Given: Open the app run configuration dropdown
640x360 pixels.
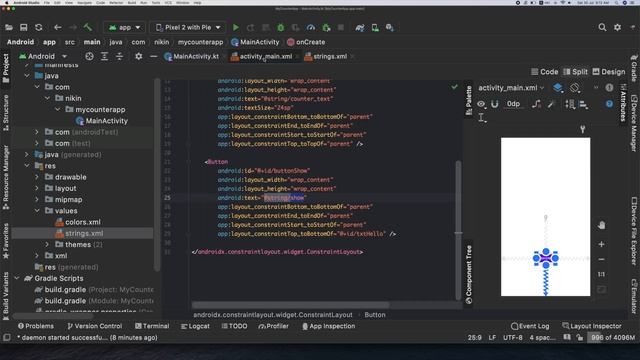Looking at the screenshot, I should (x=124, y=27).
